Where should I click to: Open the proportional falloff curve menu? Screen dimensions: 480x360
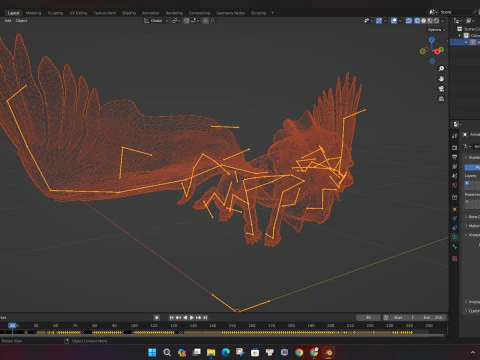point(213,21)
